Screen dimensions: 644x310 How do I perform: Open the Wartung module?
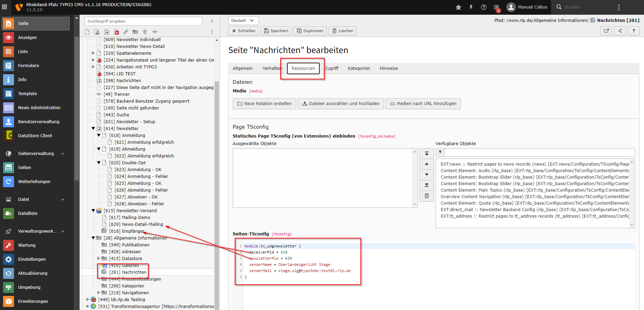[36, 245]
